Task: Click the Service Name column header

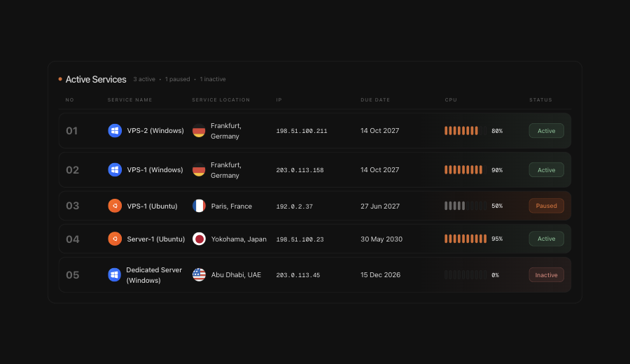Action: (x=129, y=99)
